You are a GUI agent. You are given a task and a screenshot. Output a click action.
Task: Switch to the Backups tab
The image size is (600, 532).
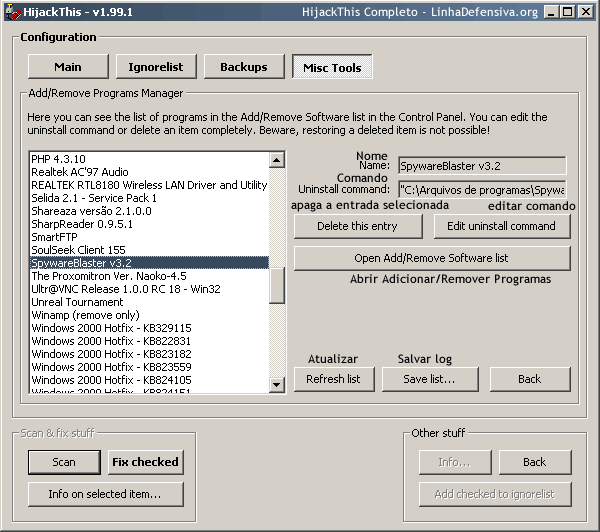(x=243, y=67)
